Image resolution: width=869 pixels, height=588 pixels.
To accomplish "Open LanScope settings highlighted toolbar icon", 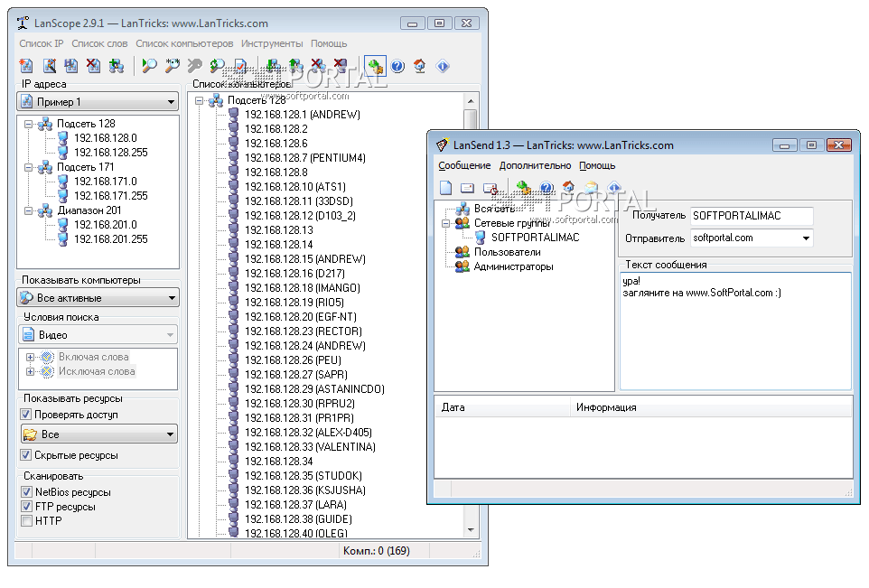I will point(375,67).
